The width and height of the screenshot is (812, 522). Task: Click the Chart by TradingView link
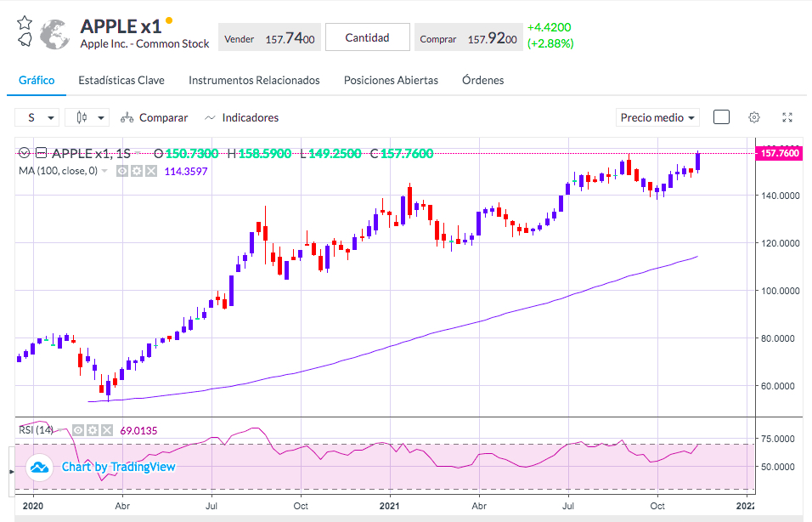pyautogui.click(x=119, y=467)
